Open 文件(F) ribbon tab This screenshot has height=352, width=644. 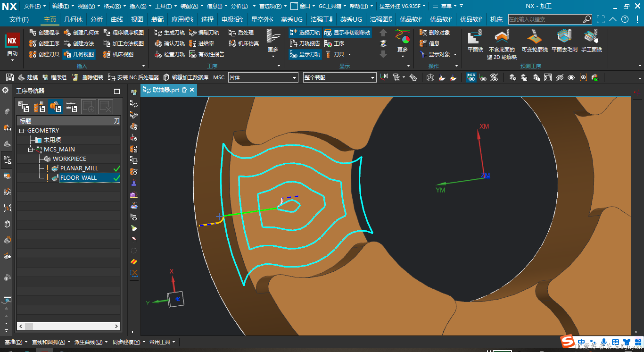[19, 19]
